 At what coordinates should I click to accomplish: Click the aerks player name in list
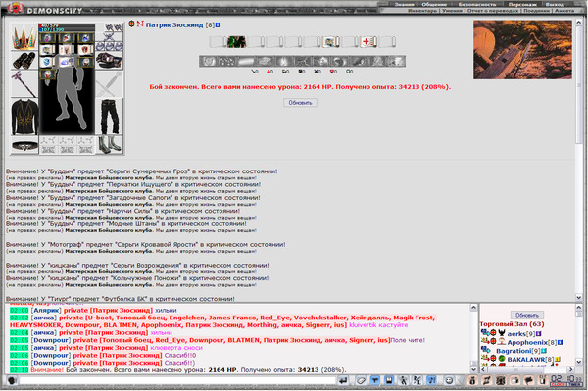coord(516,333)
